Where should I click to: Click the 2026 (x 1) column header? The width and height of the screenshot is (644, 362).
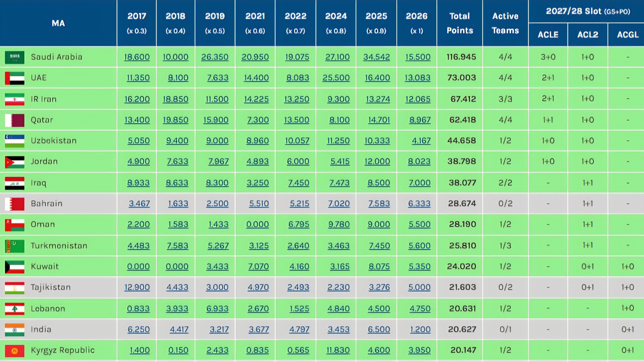[417, 23]
